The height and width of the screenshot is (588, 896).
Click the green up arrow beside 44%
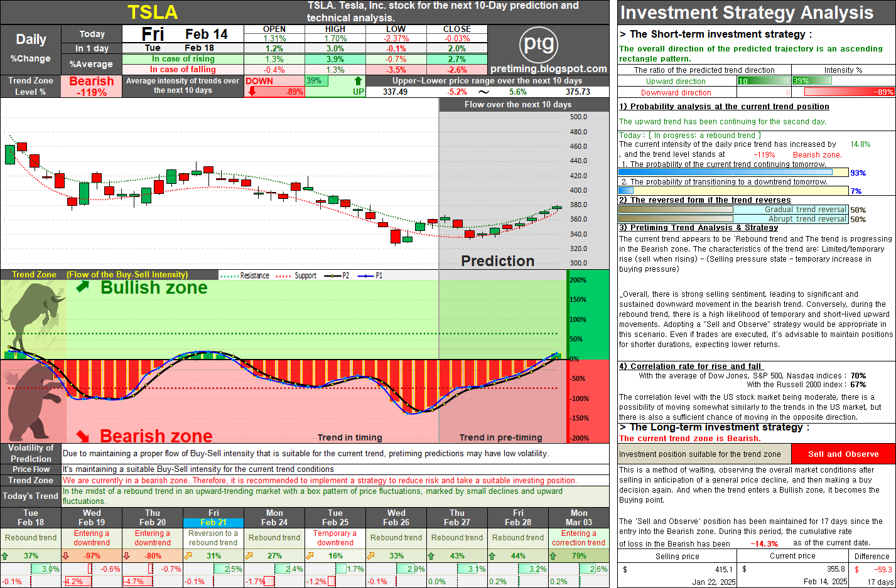coord(492,556)
